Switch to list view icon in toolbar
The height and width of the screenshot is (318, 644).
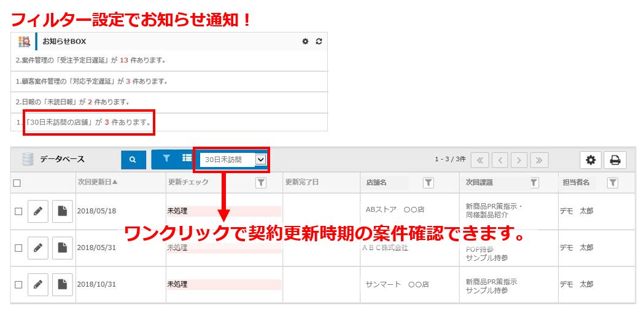pos(187,159)
